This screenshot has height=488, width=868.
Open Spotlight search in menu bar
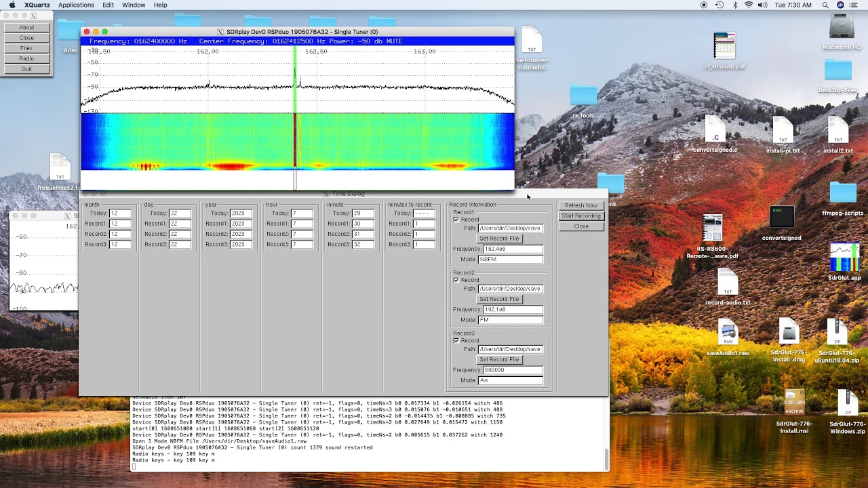826,5
